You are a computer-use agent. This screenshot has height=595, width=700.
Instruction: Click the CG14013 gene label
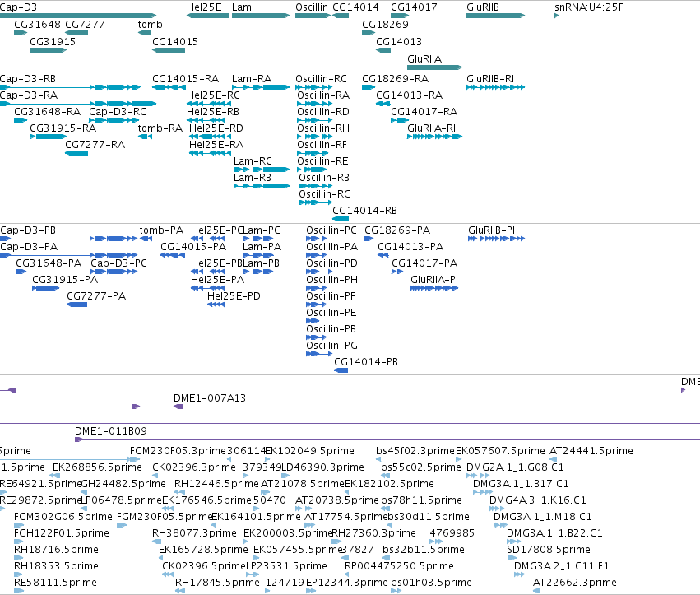click(x=399, y=42)
